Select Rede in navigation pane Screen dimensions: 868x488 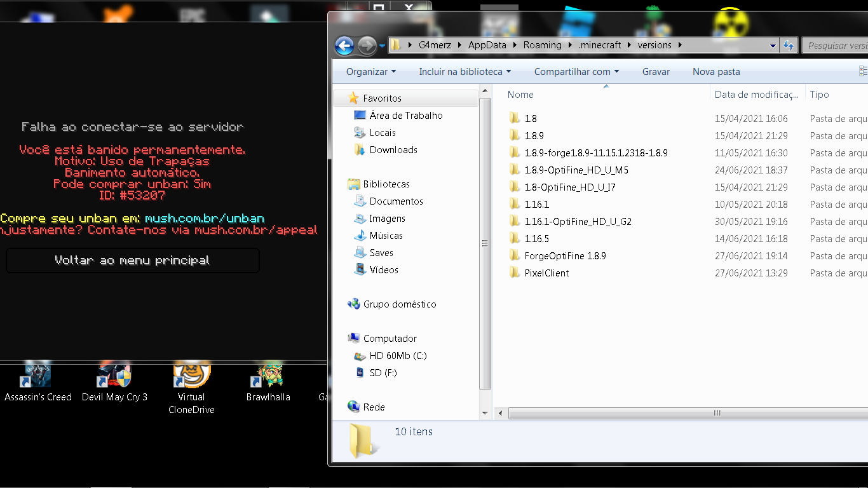click(374, 407)
